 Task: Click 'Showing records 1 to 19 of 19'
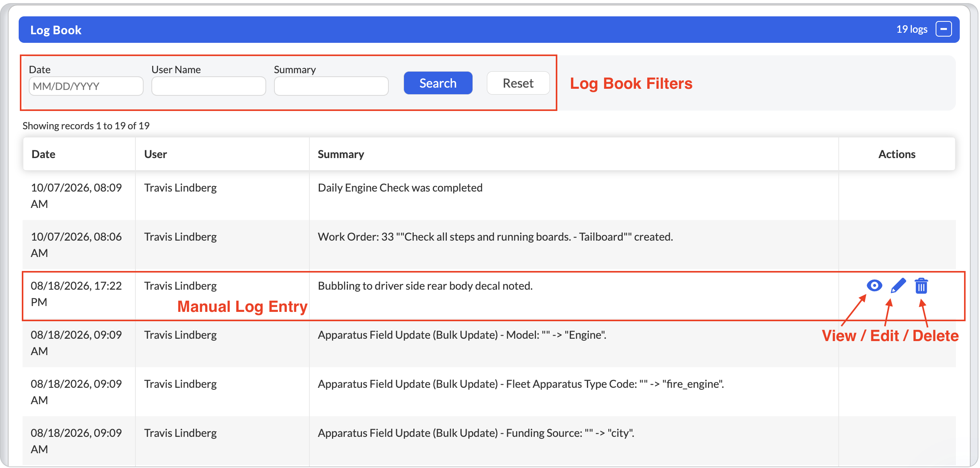coord(86,126)
